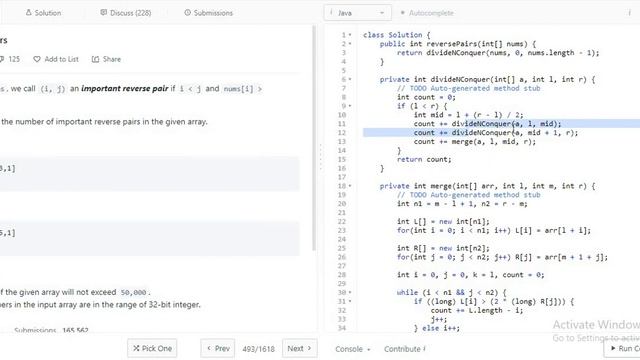Click the highlighted line 12 divideNConquer call
The image size is (640, 360).
496,133
